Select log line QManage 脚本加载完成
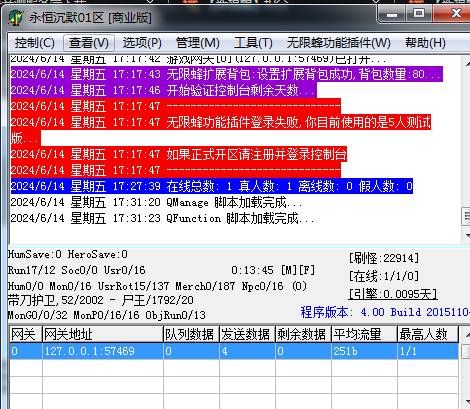This screenshot has width=470, height=409. (157, 202)
